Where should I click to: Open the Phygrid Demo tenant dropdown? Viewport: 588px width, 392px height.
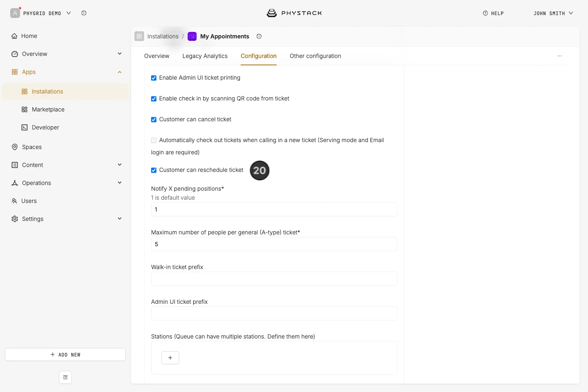pyautogui.click(x=41, y=13)
